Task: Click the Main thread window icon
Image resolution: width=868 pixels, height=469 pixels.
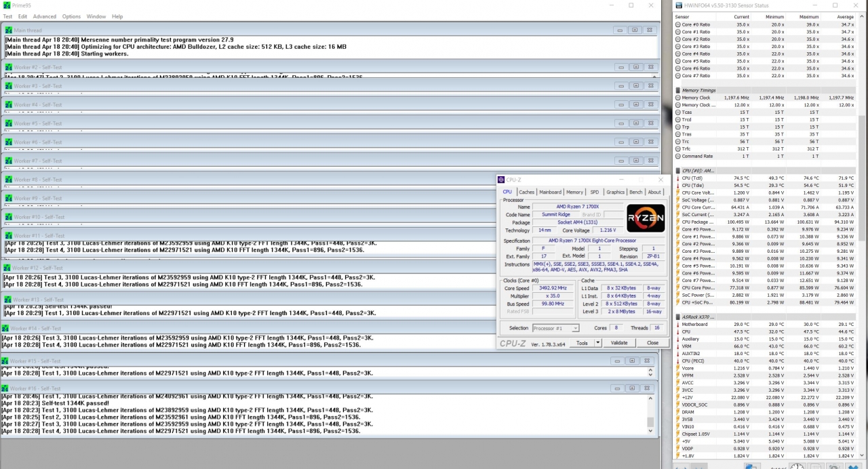Action: pos(9,30)
